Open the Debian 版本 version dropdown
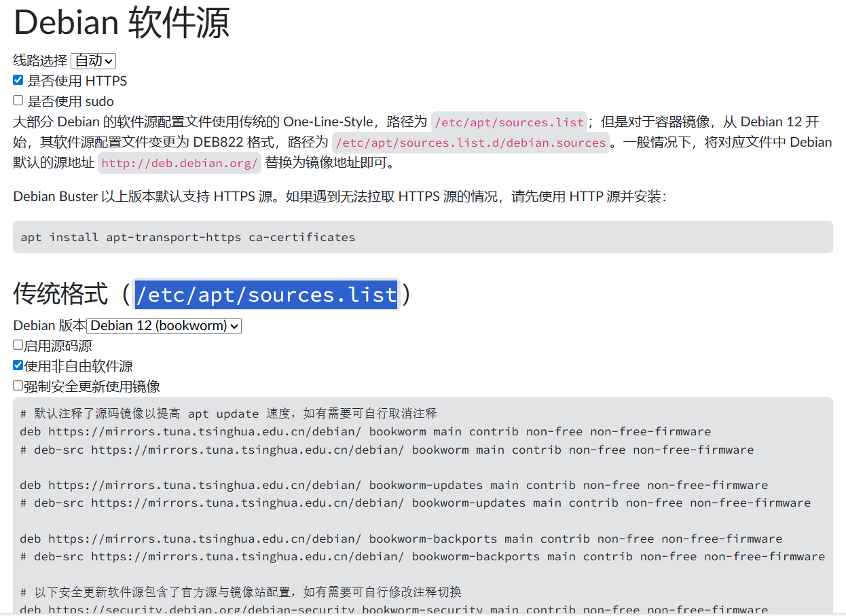Screen dimensions: 846x616 point(164,326)
